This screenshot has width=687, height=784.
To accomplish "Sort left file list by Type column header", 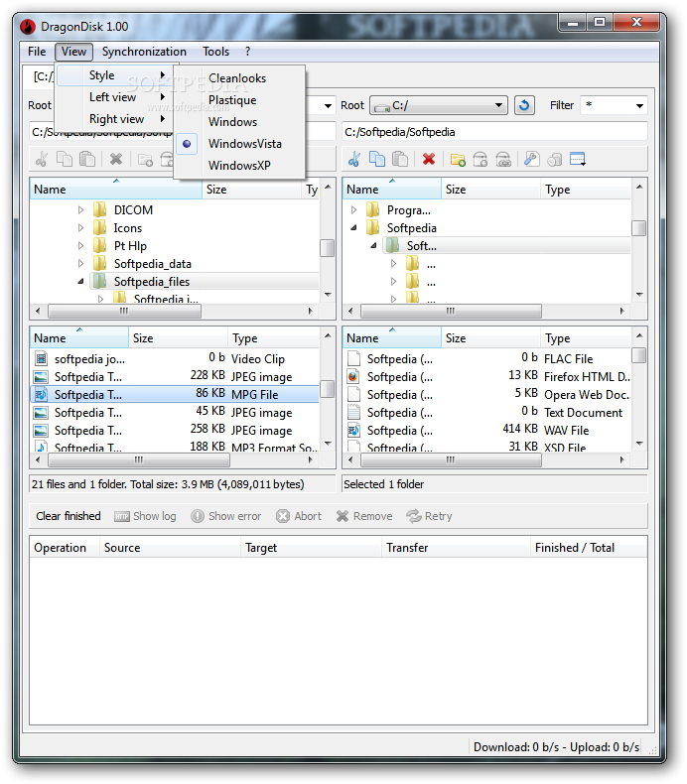I will 273,338.
